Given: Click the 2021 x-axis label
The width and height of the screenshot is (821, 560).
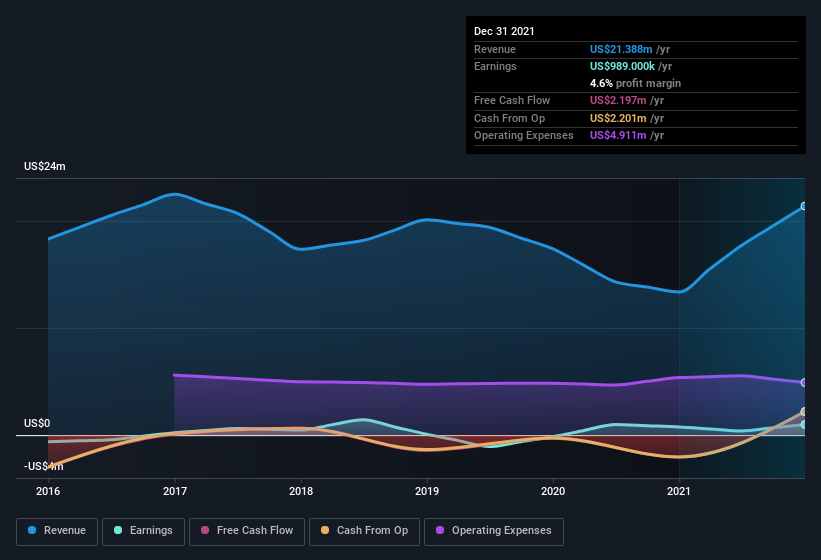Looking at the screenshot, I should point(679,491).
